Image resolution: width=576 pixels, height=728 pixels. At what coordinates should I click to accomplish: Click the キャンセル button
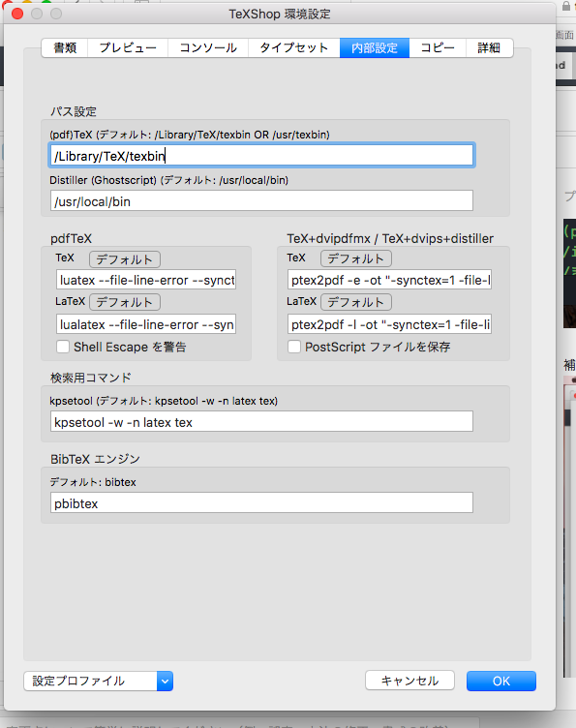click(x=409, y=681)
